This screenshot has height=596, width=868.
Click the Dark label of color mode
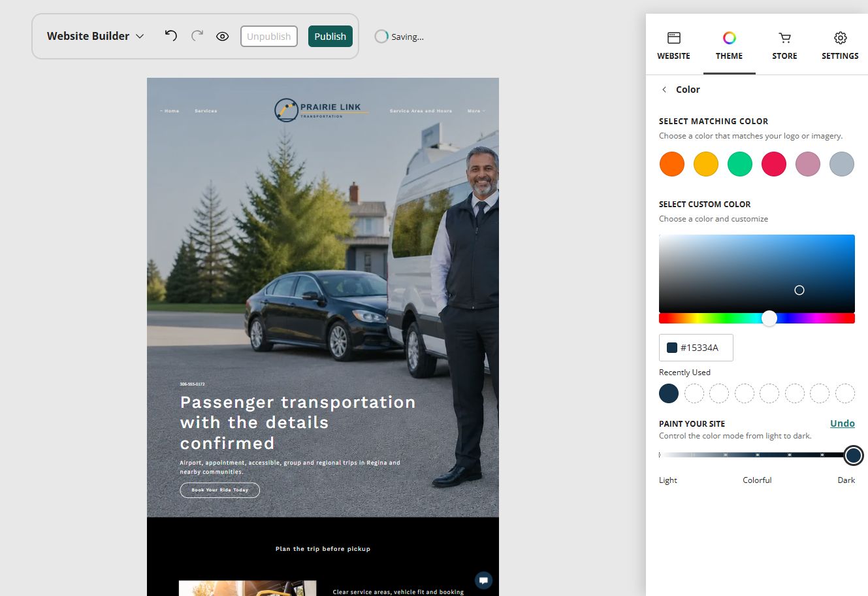click(x=846, y=480)
